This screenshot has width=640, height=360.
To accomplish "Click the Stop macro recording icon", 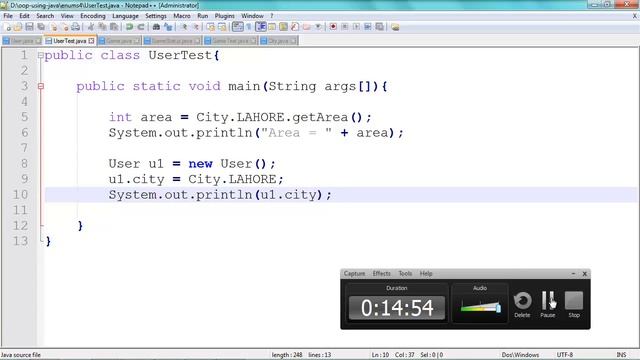I will click(x=344, y=27).
